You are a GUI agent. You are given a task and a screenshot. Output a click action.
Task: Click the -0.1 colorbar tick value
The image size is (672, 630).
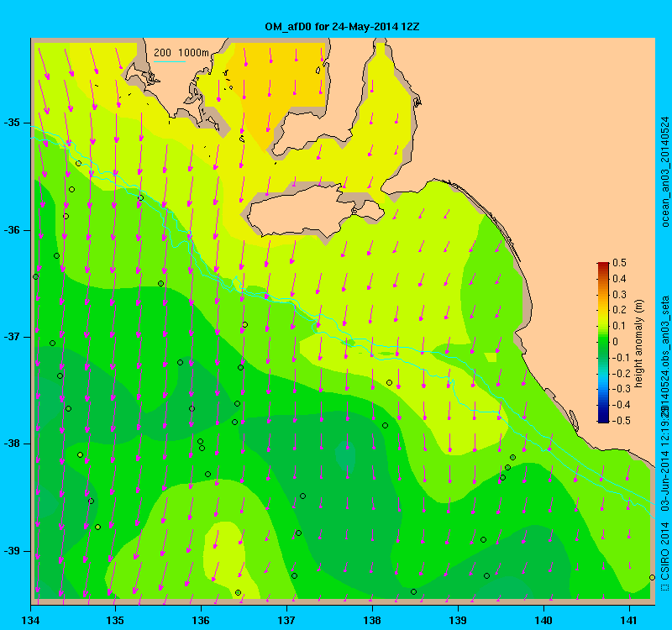pos(621,358)
